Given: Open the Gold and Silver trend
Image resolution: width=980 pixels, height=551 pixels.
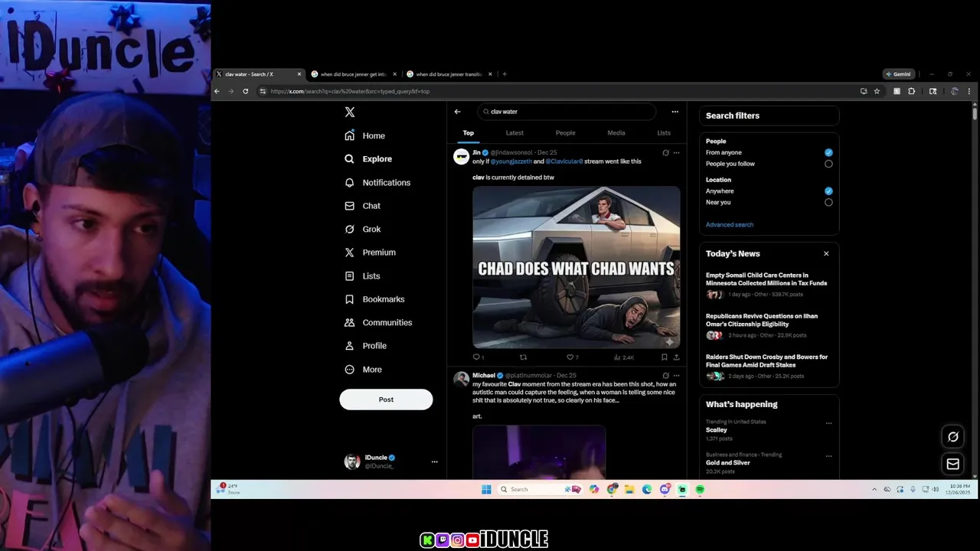Looking at the screenshot, I should (728, 463).
